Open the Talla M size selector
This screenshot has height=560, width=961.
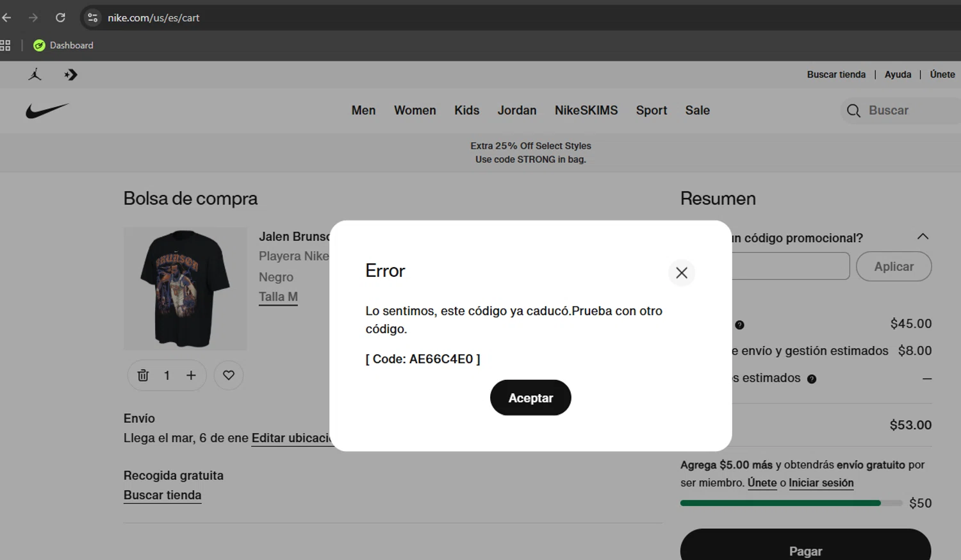point(278,297)
